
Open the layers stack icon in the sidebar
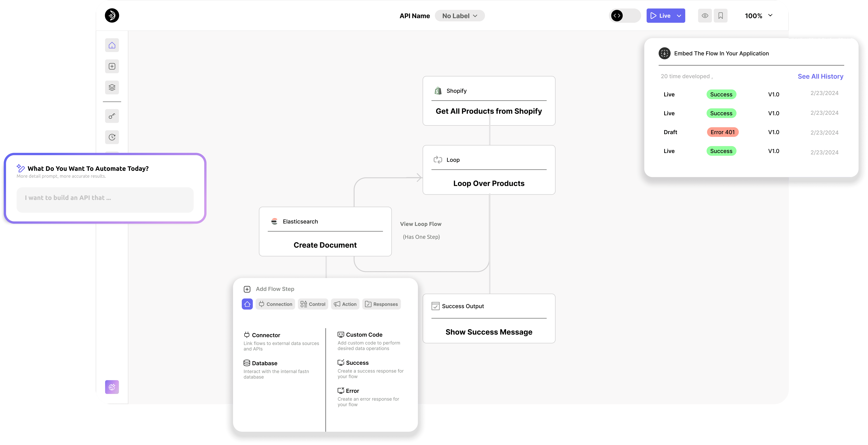coord(112,88)
